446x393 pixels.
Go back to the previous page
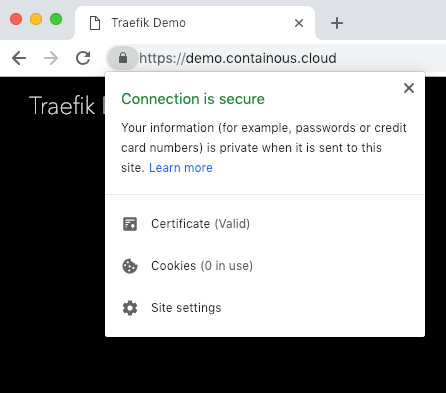(x=19, y=58)
